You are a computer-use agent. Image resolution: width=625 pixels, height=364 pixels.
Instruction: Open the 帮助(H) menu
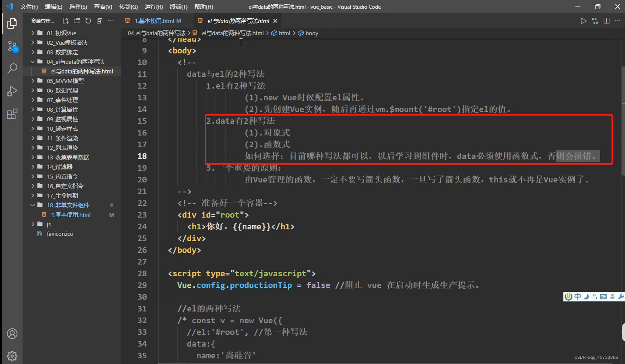[x=204, y=7]
